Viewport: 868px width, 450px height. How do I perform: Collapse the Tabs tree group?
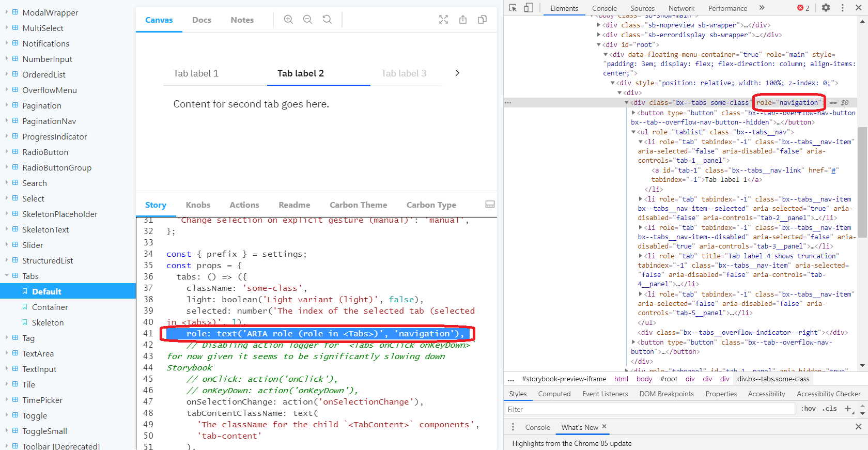[7, 276]
